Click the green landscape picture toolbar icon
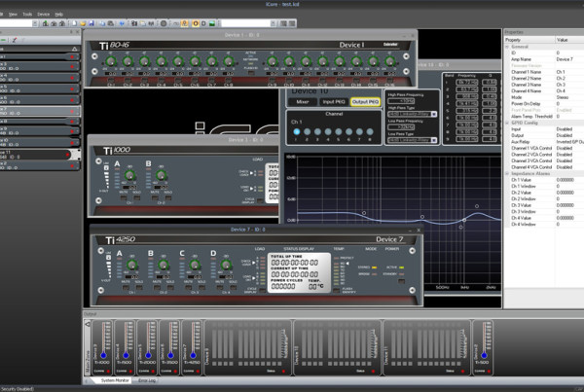Viewport: 584px width, 392px height. click(212, 23)
